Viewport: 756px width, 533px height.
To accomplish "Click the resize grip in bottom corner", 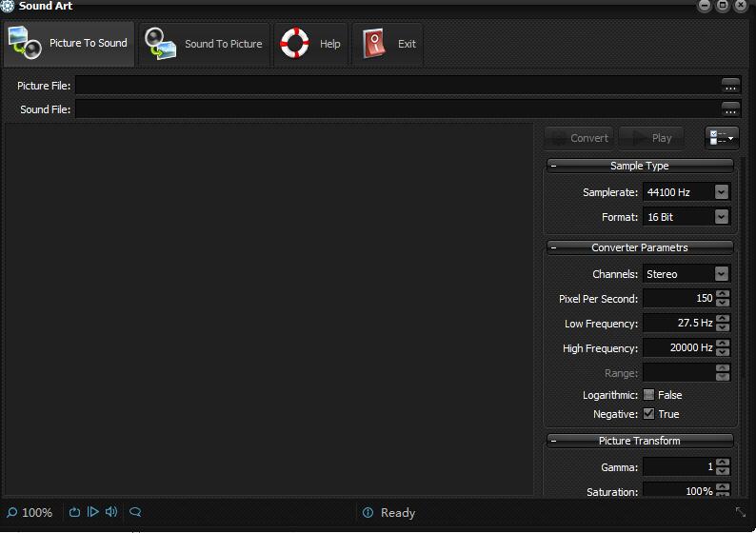I will tap(741, 512).
